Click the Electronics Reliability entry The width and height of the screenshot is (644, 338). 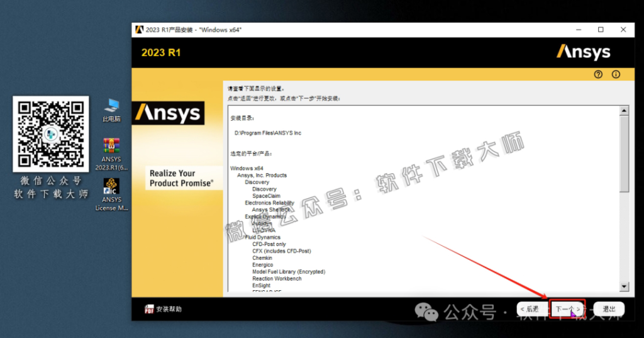click(269, 203)
